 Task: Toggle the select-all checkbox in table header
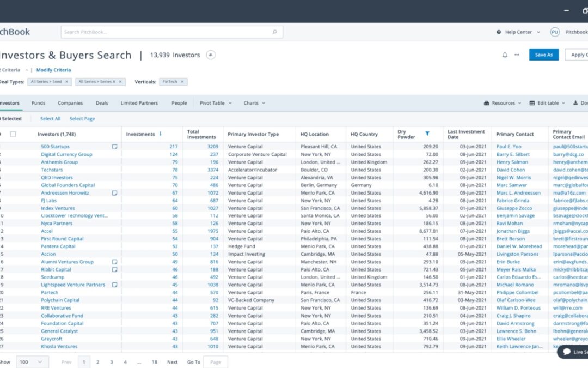click(13, 134)
